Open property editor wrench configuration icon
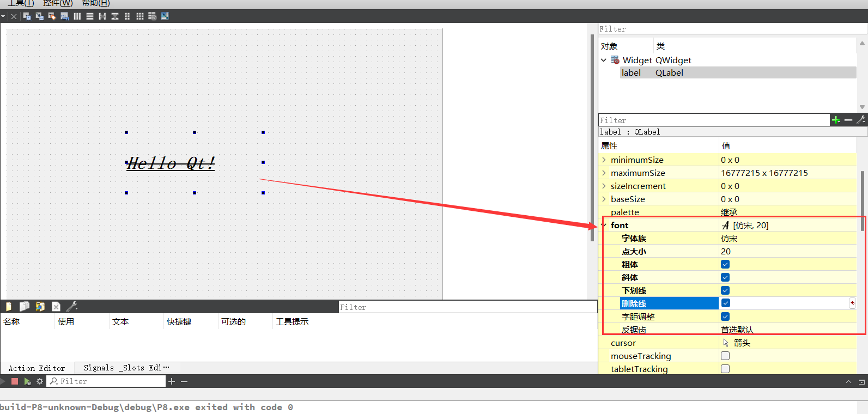This screenshot has width=868, height=414. coord(861,120)
